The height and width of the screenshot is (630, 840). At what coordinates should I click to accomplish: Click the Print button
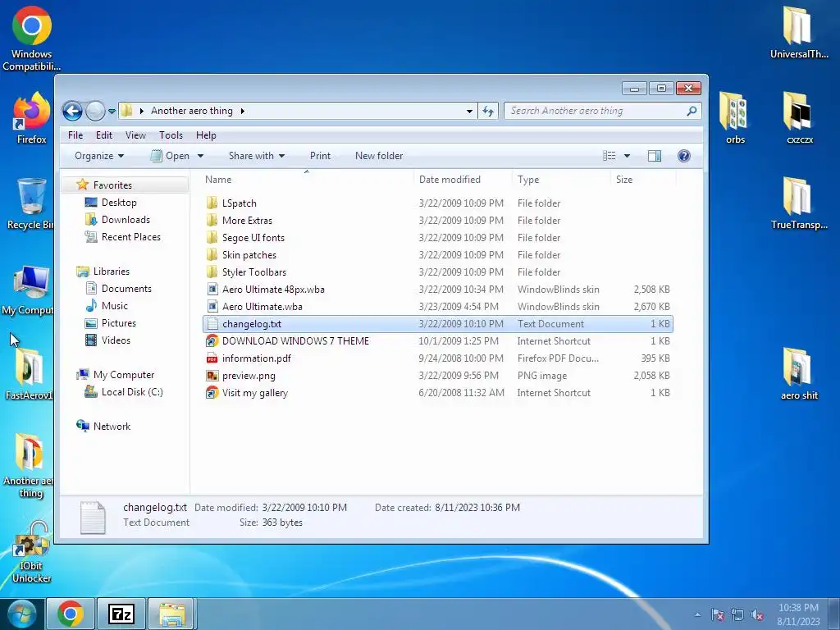pyautogui.click(x=321, y=156)
